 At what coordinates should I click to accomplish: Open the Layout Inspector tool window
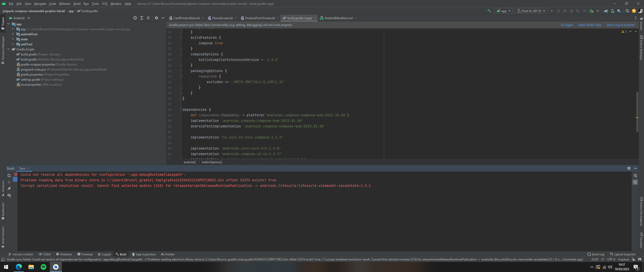(623, 254)
